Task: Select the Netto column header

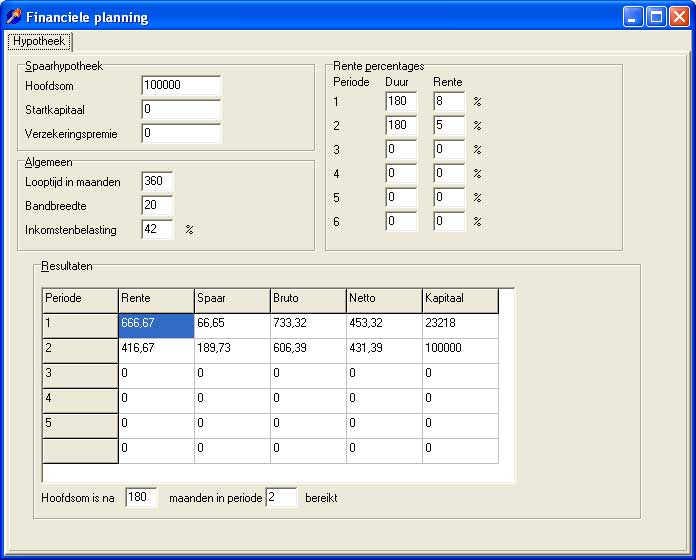Action: pyautogui.click(x=384, y=301)
